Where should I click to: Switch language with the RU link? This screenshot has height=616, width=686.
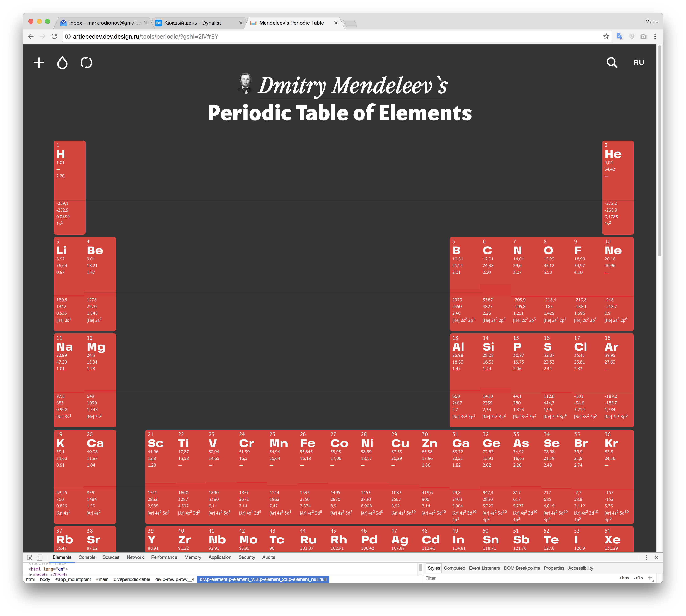639,63
